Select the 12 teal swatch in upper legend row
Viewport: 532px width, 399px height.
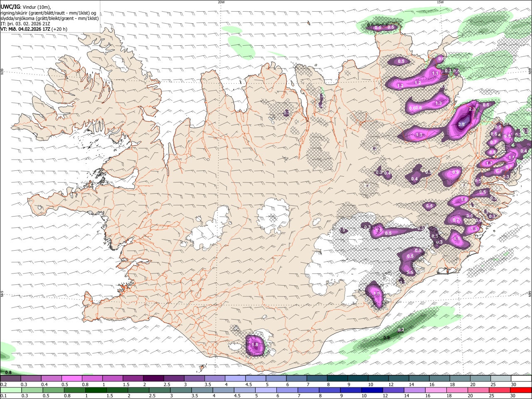(x=399, y=379)
